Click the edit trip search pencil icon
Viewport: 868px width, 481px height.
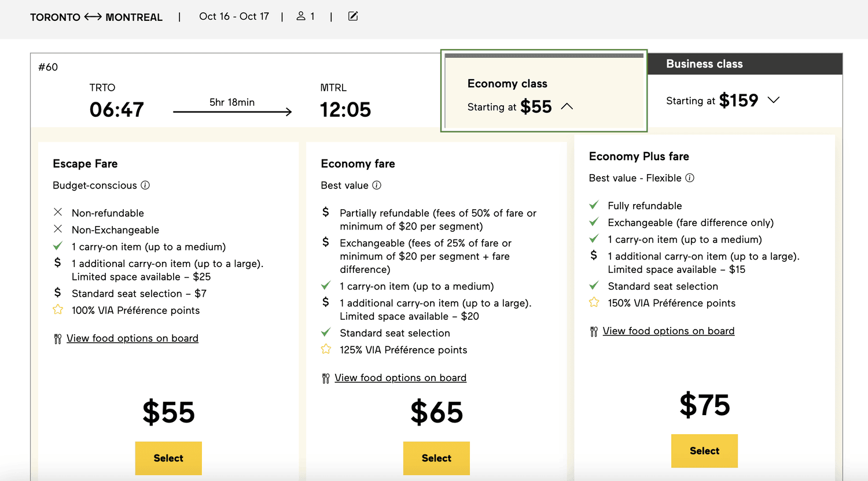pyautogui.click(x=353, y=16)
